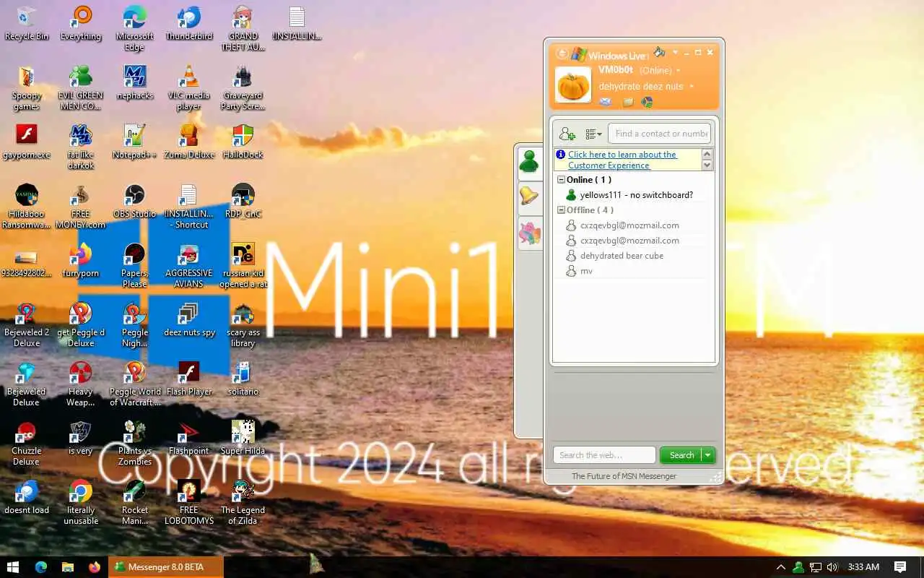The image size is (924, 578).
Task: Click down arrow of the notice scrollbar
Action: click(x=707, y=165)
